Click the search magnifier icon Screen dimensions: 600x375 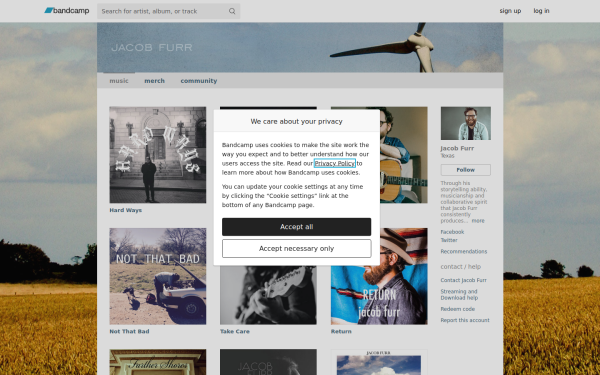232,11
